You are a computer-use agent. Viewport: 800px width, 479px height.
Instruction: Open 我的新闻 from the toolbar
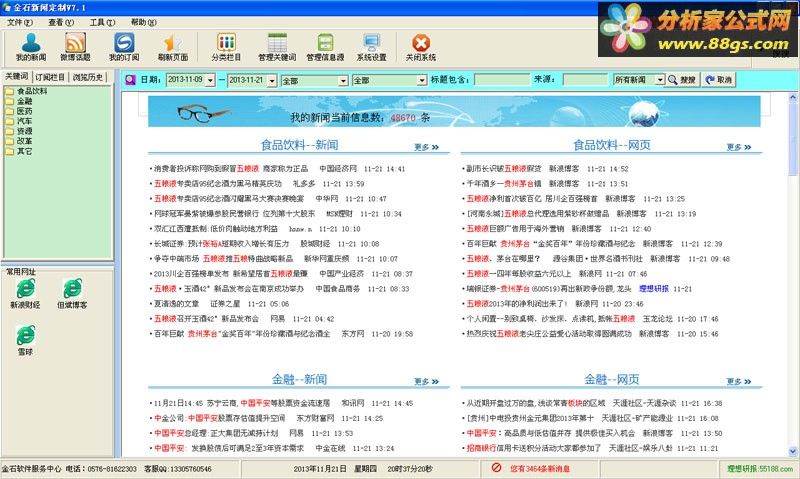(31, 47)
